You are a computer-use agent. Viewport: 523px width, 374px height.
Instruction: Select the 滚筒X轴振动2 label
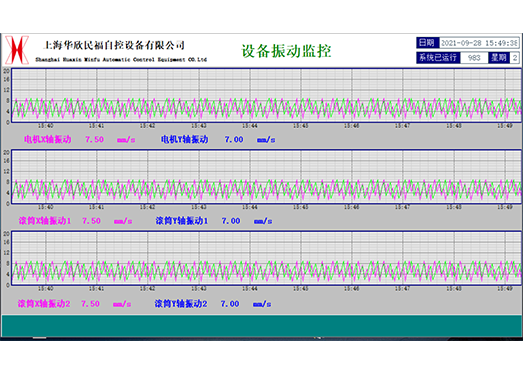pos(44,304)
